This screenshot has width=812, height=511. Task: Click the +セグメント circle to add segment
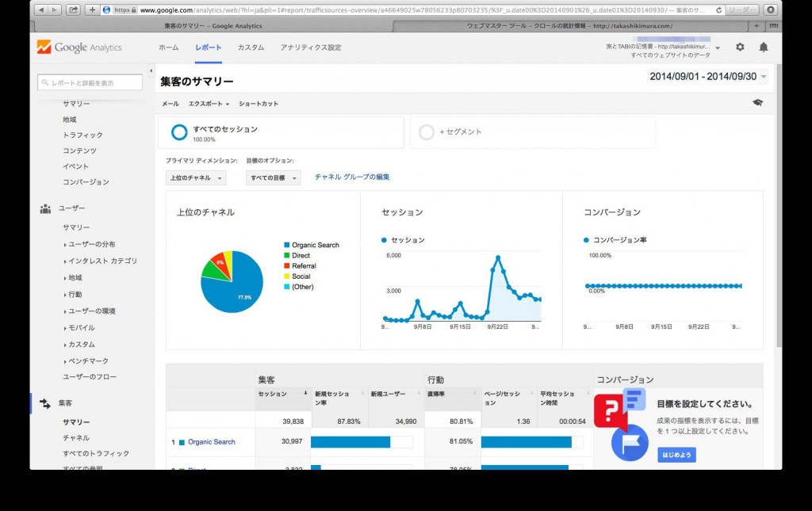click(426, 132)
